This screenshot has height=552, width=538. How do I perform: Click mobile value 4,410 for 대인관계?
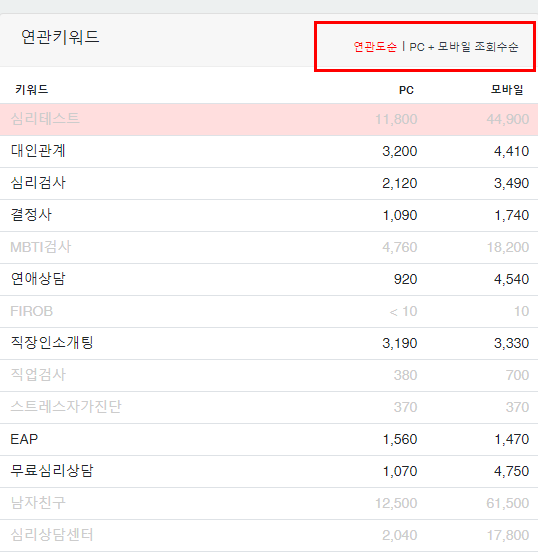click(x=511, y=151)
